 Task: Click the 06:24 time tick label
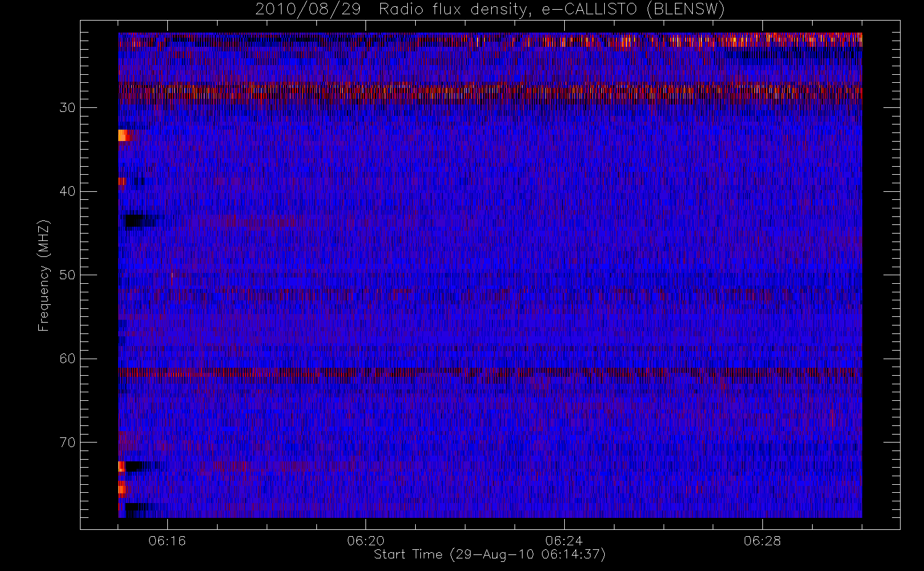[x=564, y=541]
